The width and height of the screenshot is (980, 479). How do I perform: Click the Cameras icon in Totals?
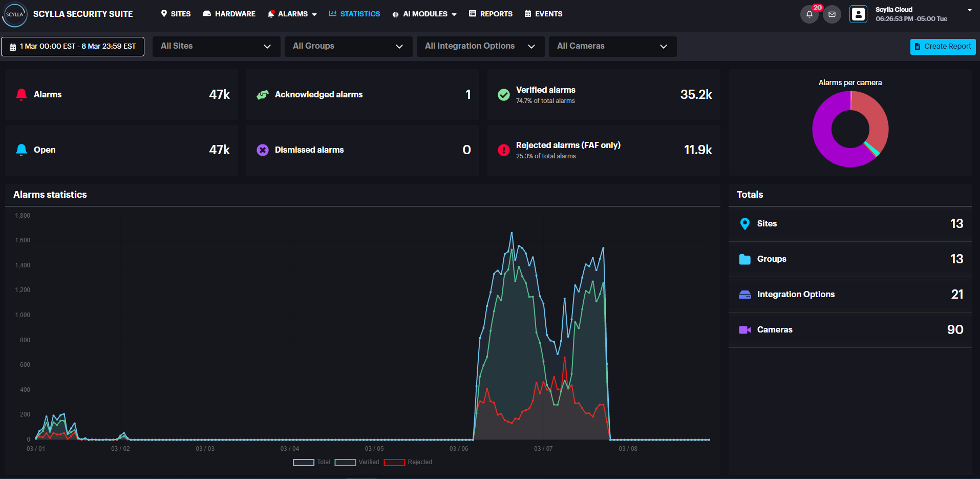pyautogui.click(x=745, y=330)
